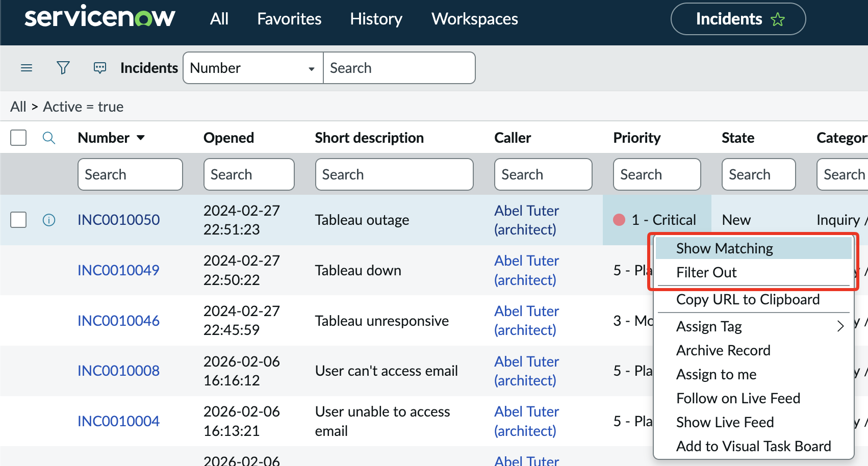868x466 pixels.
Task: Click the red Critical priority dot
Action: (619, 220)
